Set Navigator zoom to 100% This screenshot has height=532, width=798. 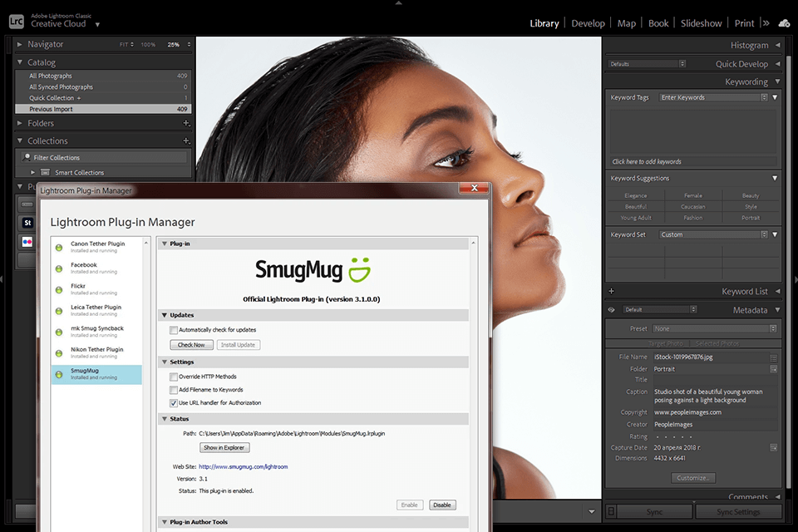pos(148,44)
